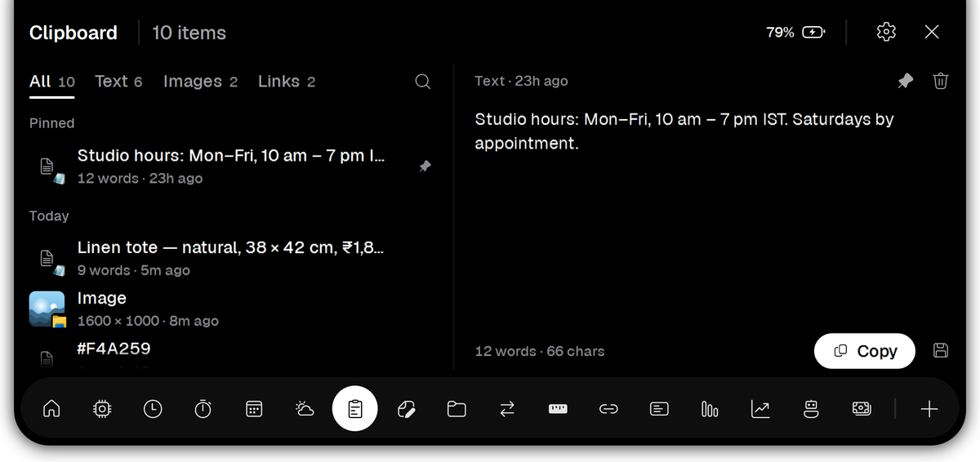Switch to the All tab

point(52,82)
